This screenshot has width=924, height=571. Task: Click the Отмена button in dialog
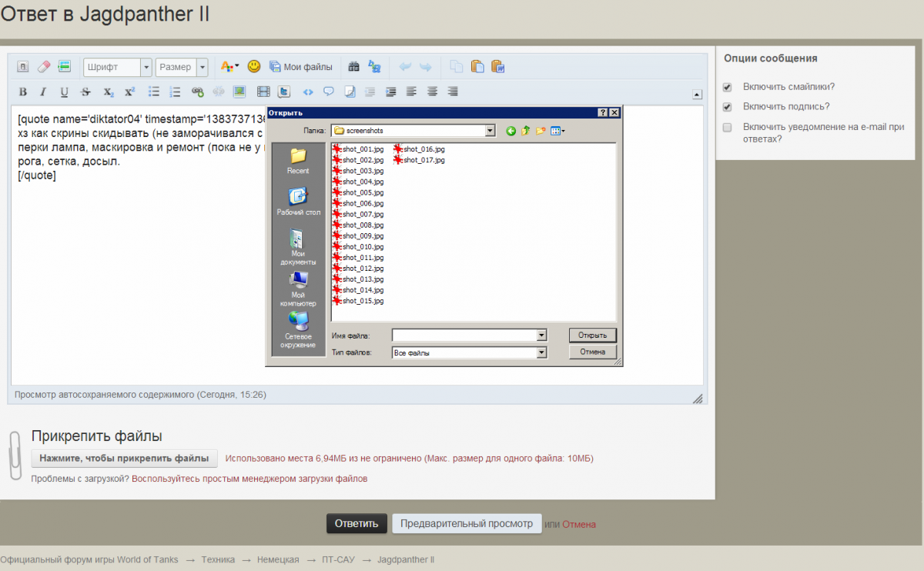593,352
